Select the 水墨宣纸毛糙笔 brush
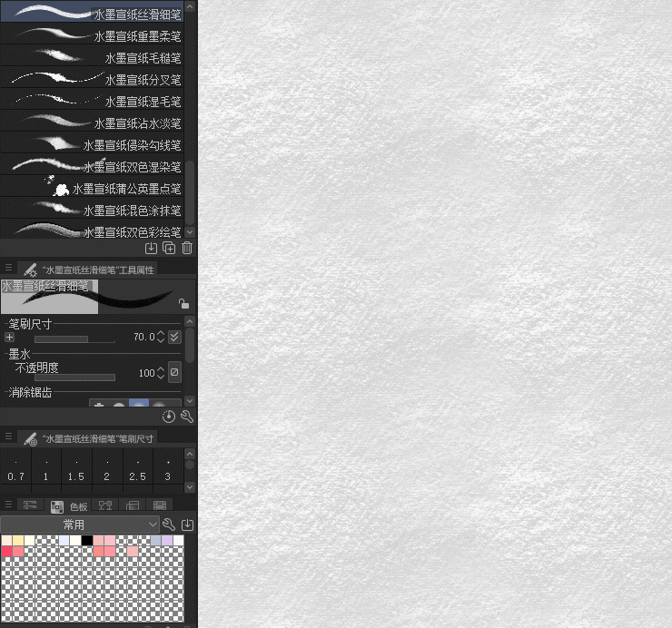 [x=92, y=56]
